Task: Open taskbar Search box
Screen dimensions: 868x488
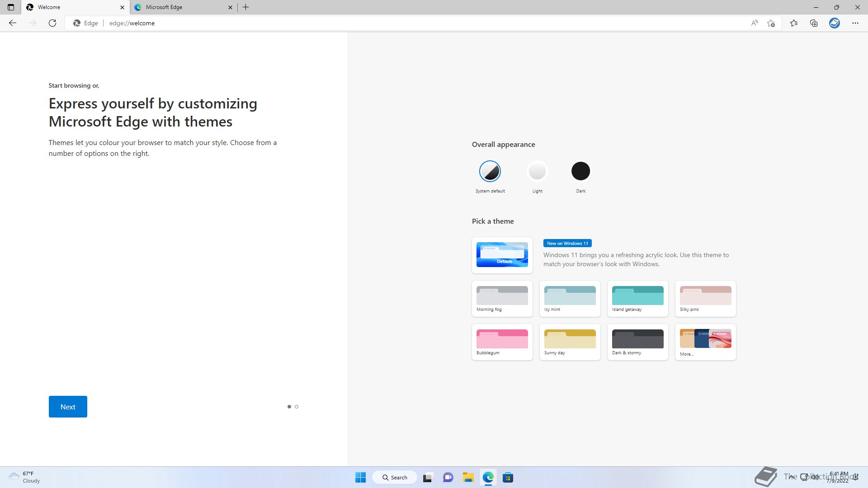Action: [395, 478]
